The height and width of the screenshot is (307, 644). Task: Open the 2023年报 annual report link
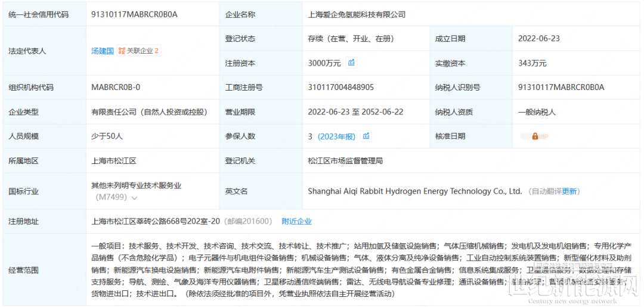tap(336, 137)
